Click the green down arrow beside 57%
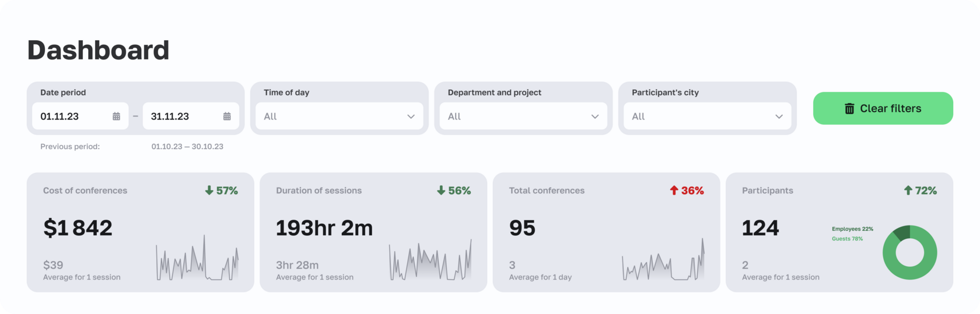Screen dimensions: 980x314 pyautogui.click(x=209, y=190)
